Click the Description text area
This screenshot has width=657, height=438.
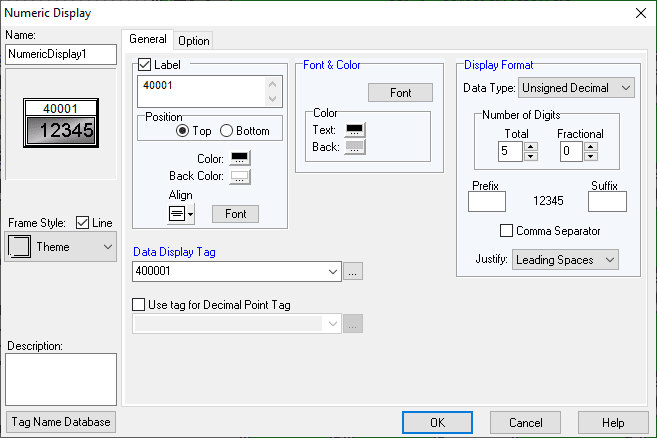[61, 379]
